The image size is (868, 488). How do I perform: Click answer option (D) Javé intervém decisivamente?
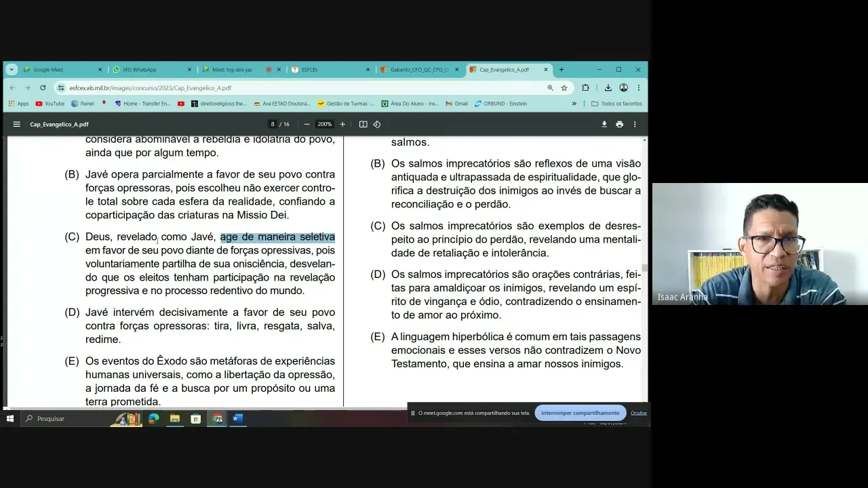[200, 326]
